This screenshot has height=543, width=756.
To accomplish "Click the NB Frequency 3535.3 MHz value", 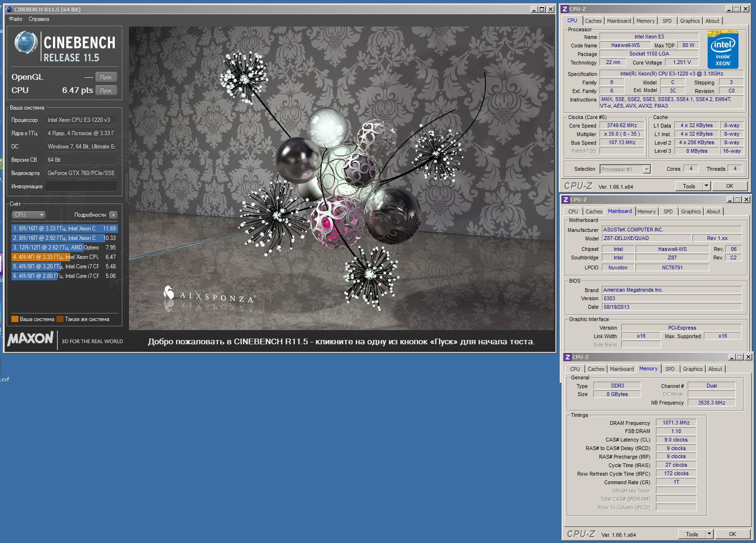I will [711, 403].
